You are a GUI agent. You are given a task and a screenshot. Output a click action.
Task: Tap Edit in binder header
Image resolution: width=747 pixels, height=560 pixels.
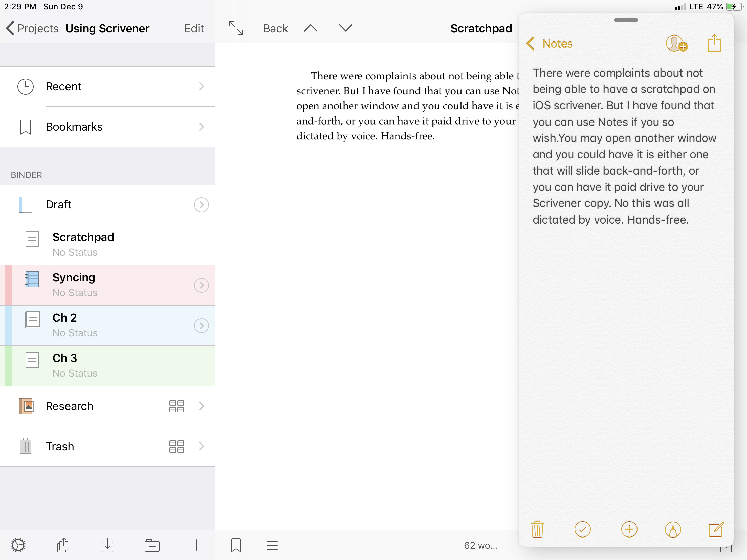pos(194,28)
